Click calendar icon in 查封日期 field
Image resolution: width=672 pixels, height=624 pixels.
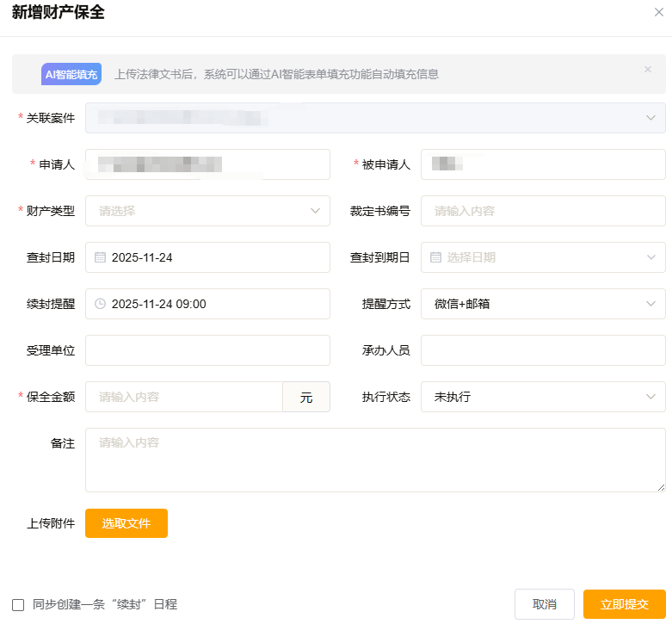pos(100,257)
